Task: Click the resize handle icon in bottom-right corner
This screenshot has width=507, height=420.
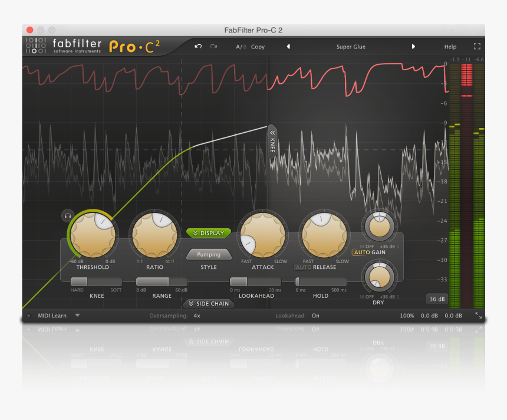Action: tap(479, 316)
